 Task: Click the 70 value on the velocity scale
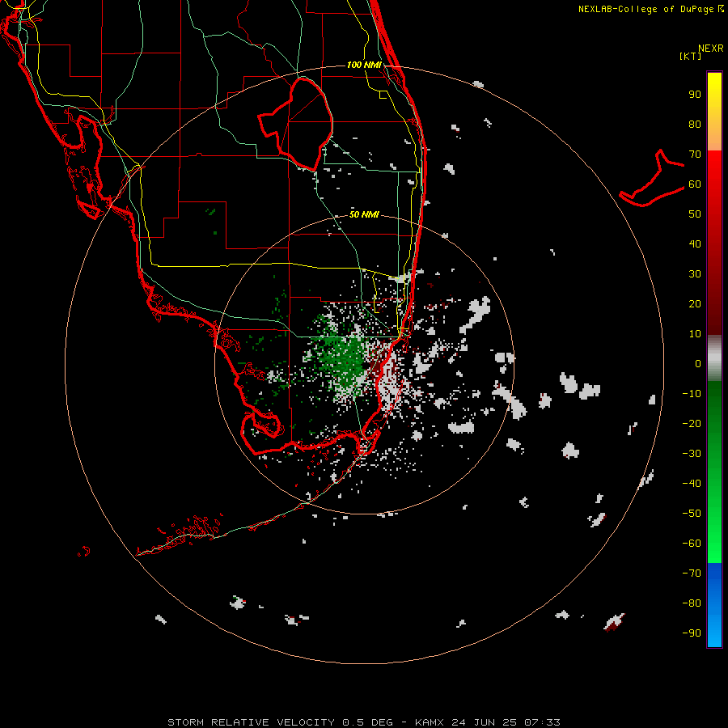coord(695,154)
